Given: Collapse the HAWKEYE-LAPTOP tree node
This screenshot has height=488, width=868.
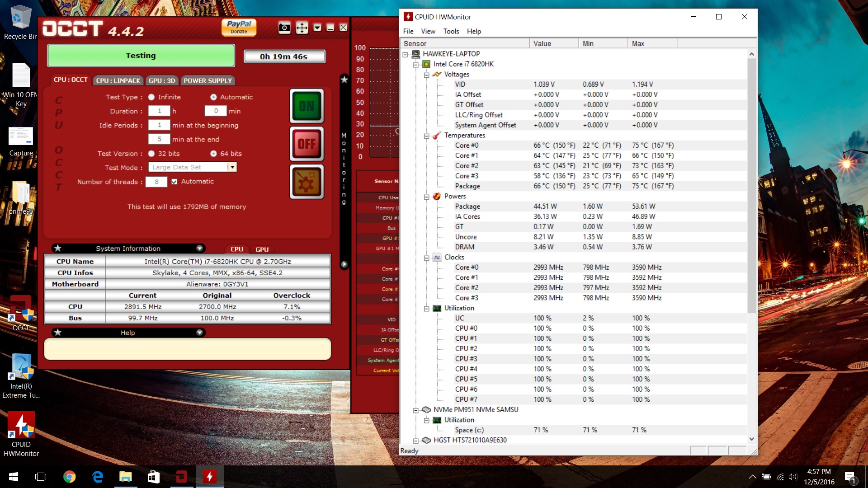Looking at the screenshot, I should pyautogui.click(x=406, y=54).
